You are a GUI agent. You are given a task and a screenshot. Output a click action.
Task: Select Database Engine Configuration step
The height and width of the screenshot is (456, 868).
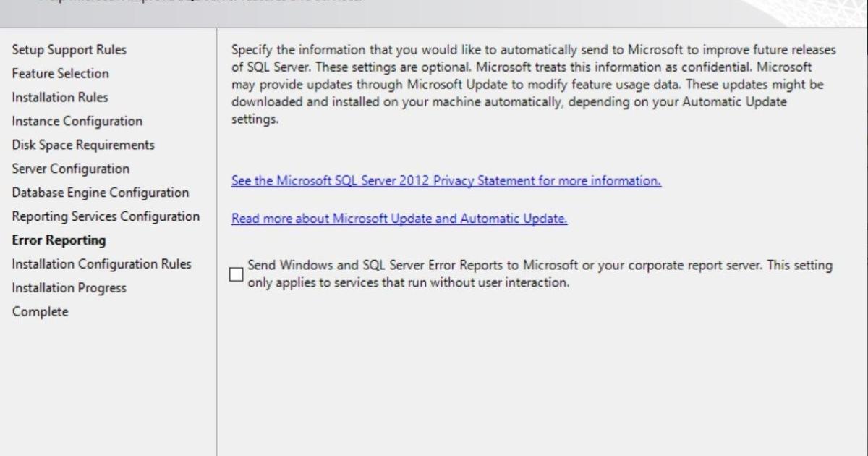tap(101, 193)
